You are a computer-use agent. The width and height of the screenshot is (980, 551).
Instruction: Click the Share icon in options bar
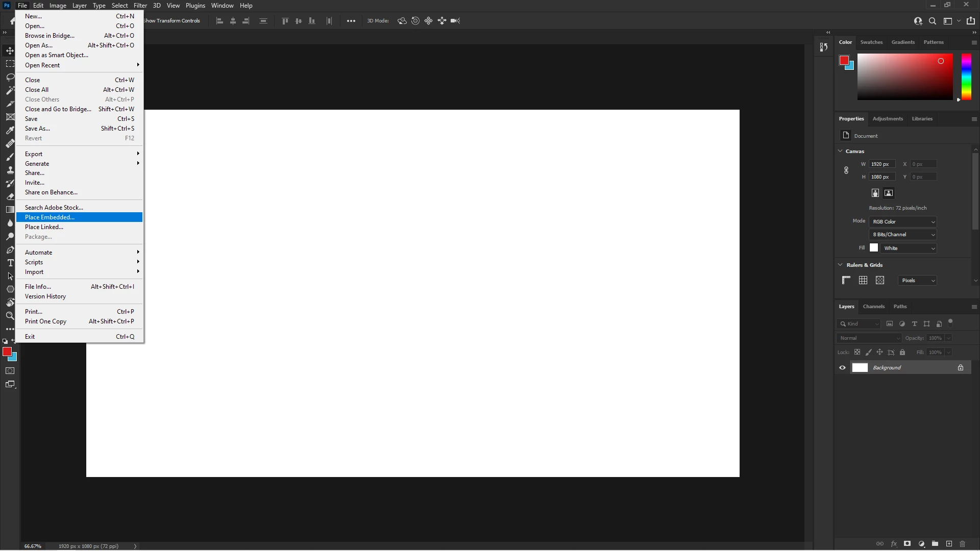click(x=970, y=21)
